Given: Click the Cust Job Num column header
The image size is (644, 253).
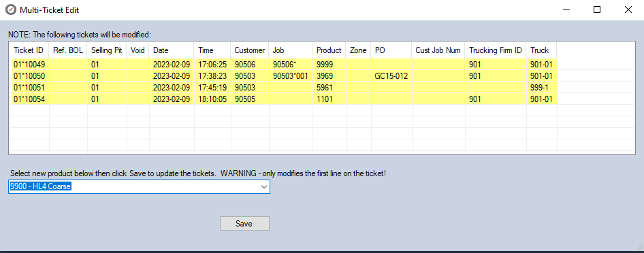Looking at the screenshot, I should 438,50.
